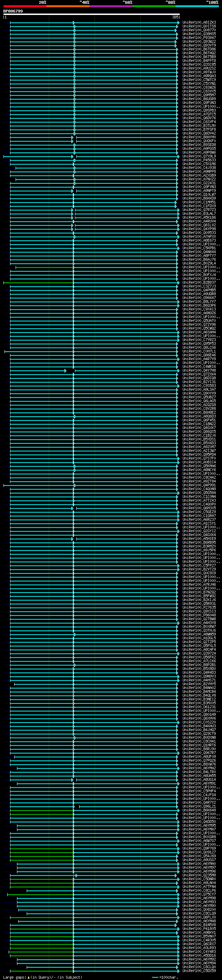Click label UniRef100_A5DD16
This screenshot has height=980, width=222.
[199, 956]
